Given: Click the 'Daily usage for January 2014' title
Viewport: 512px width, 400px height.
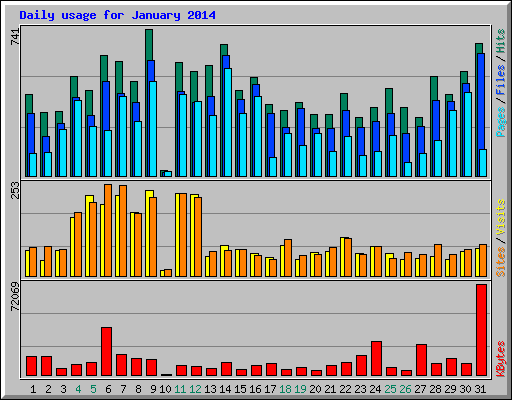Looking at the screenshot, I should click(117, 15).
